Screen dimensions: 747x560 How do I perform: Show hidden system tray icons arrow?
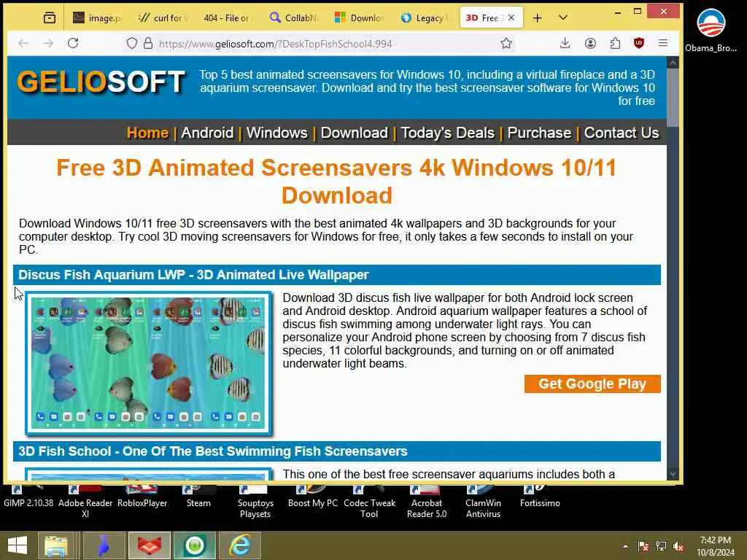[x=625, y=546]
